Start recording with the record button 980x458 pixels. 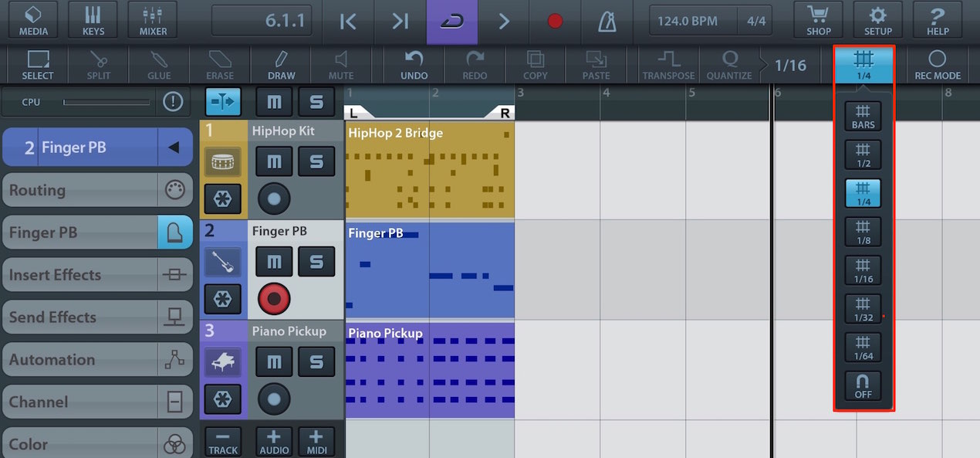(555, 22)
